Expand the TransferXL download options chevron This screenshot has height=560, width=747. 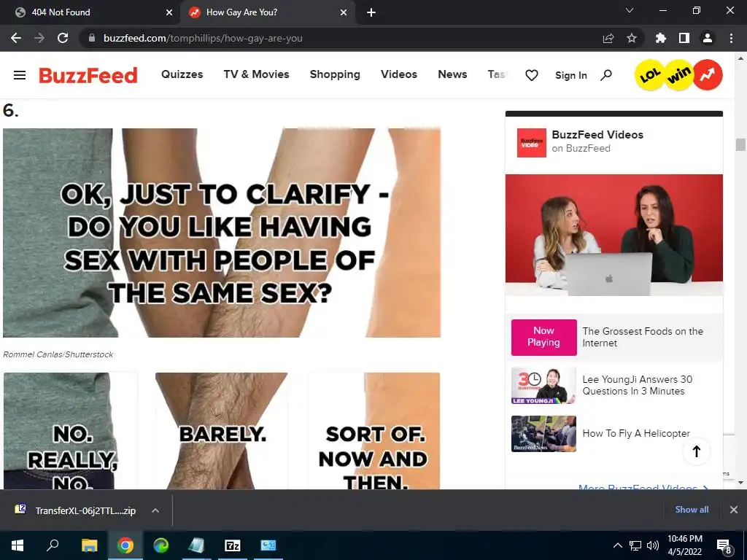[x=155, y=510]
